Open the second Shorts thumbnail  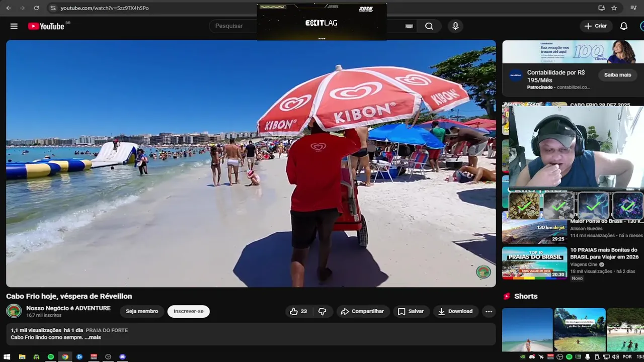580,330
